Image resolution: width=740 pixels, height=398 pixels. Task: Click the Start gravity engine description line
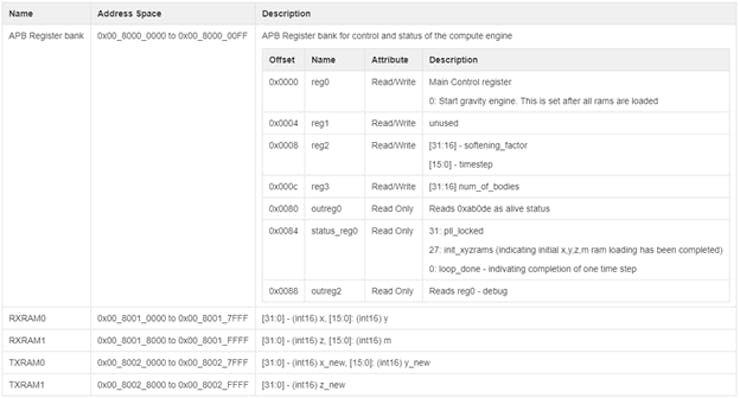tap(543, 101)
